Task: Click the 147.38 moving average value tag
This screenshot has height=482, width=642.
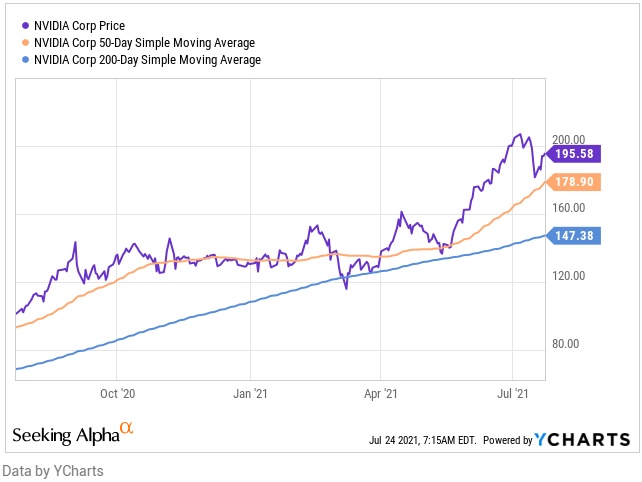Action: [x=577, y=235]
